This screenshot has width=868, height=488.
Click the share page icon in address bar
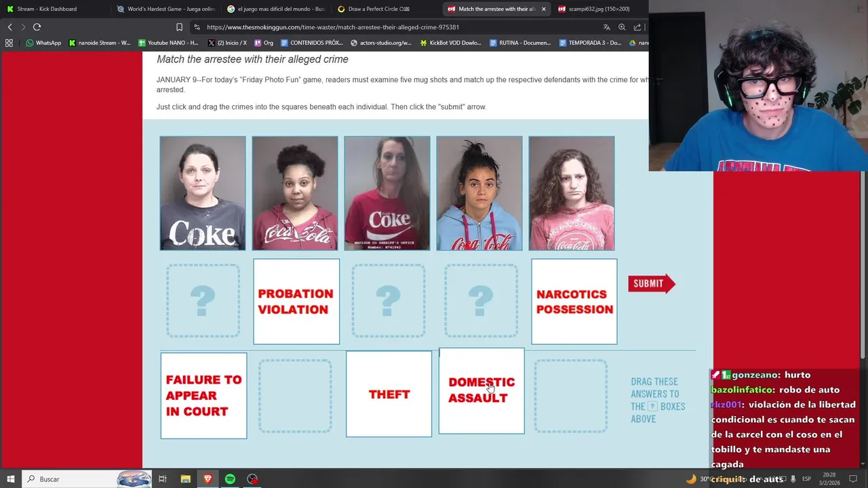(x=637, y=27)
